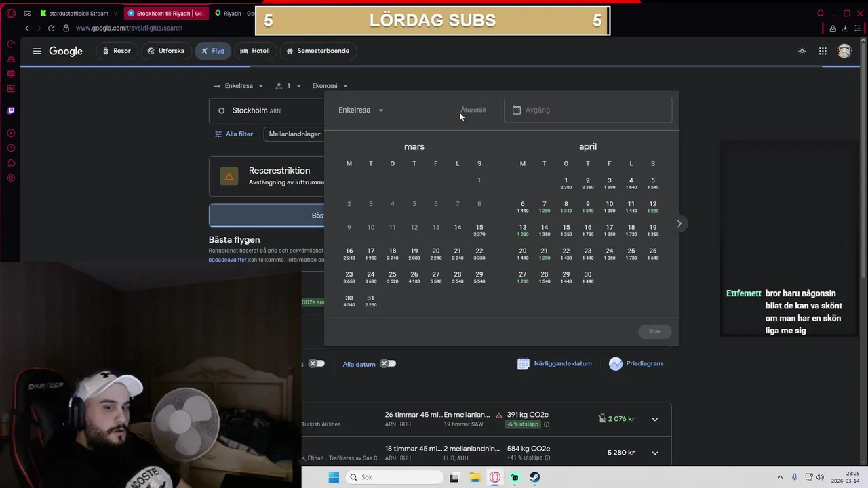Screen dimensions: 868x488
Task: Click the emissions info icon beside -6 % utsläpp
Action: point(547,424)
